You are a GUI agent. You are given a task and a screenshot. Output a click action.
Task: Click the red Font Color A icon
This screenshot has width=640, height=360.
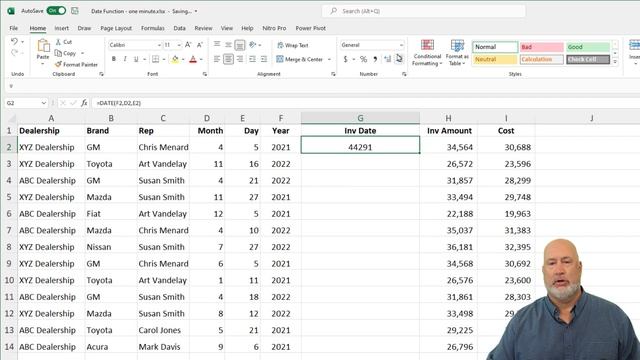point(193,59)
